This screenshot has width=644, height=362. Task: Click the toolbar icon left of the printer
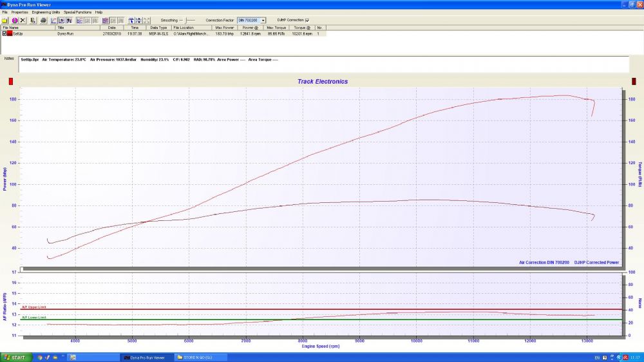pyautogui.click(x=33, y=21)
